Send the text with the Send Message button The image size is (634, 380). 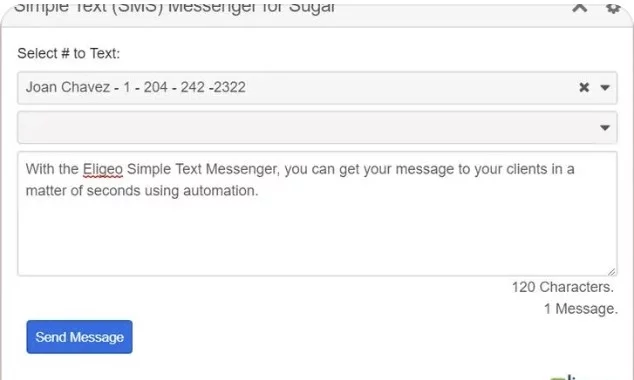[x=80, y=337]
